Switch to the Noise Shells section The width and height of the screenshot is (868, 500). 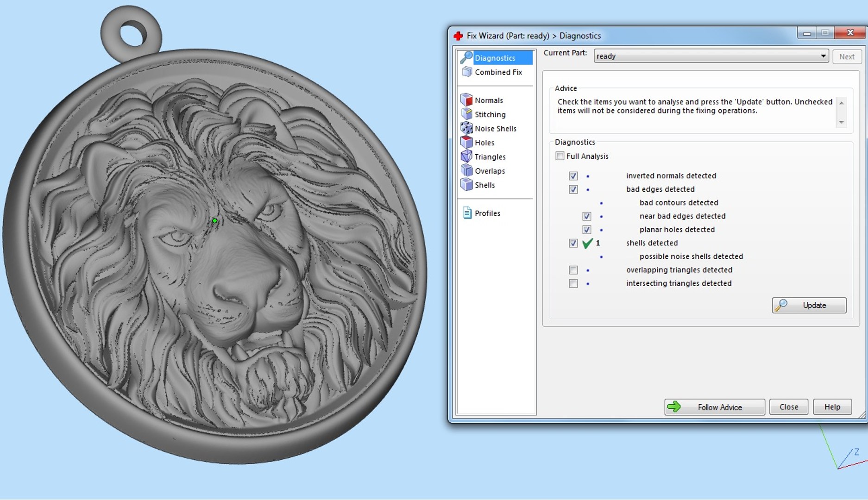click(x=496, y=128)
